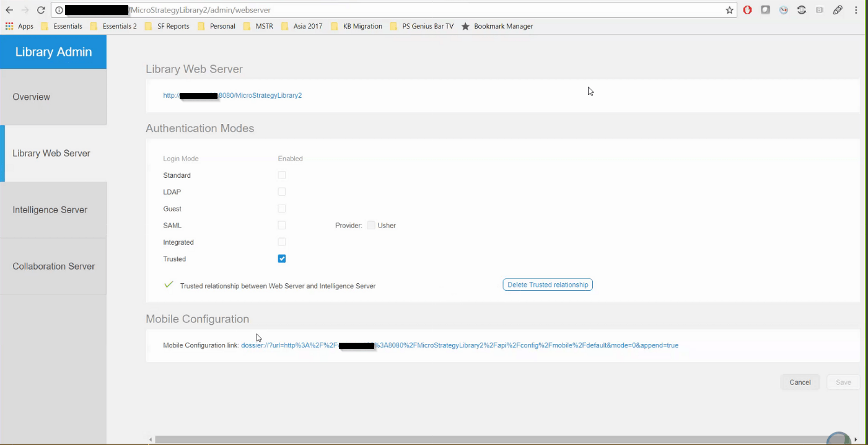Enable the Standard login mode checkbox
The height and width of the screenshot is (445, 868).
[282, 175]
